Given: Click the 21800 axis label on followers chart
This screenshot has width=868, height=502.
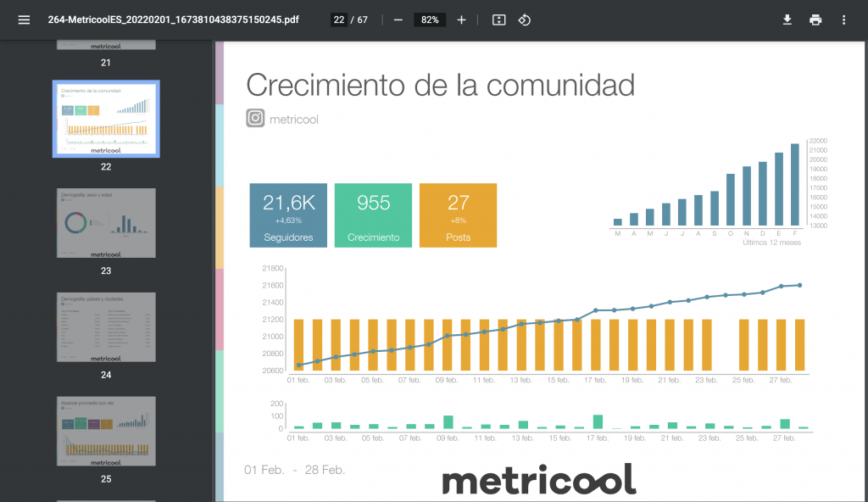Looking at the screenshot, I should 272,268.
